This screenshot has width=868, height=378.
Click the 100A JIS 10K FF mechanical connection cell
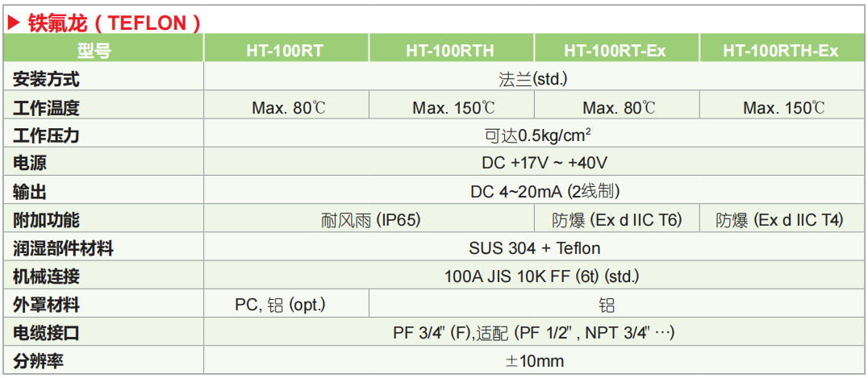coord(534,276)
